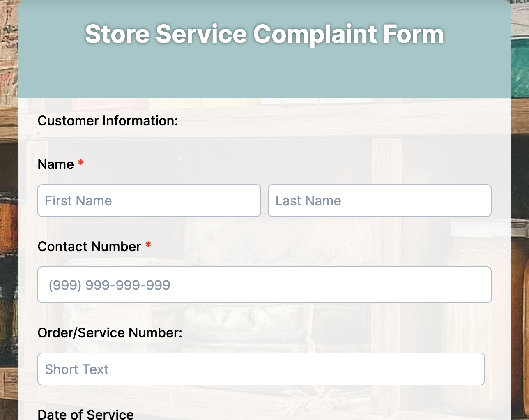Click the Last Name placeholder text
Image resolution: width=529 pixels, height=420 pixels.
pyautogui.click(x=308, y=201)
